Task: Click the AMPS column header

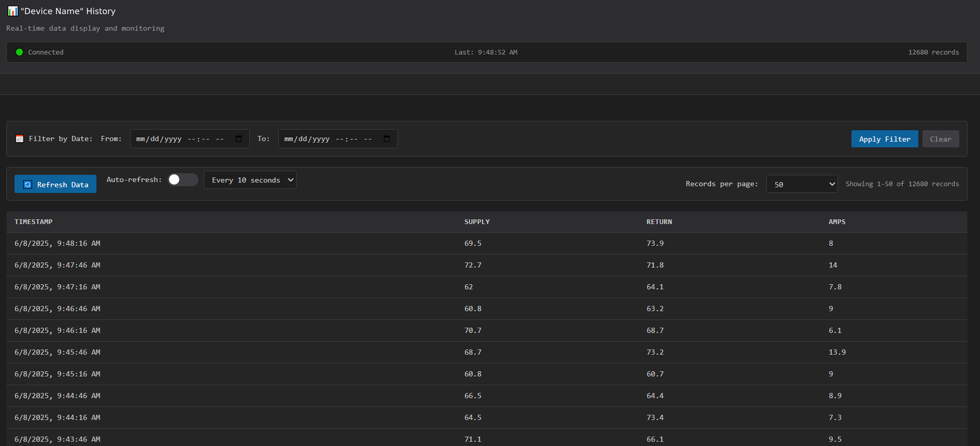Action: [x=837, y=222]
